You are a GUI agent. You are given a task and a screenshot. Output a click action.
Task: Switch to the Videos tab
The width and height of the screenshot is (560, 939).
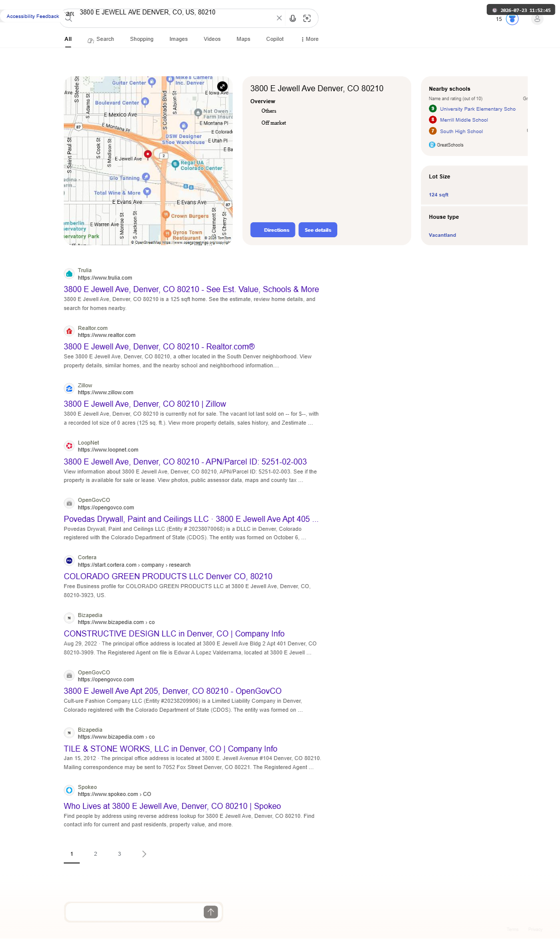212,39
